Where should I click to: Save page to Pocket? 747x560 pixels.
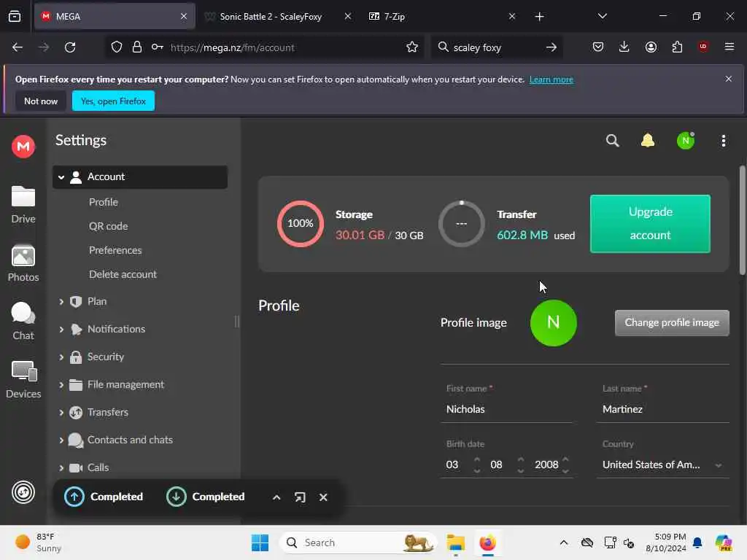pyautogui.click(x=598, y=47)
